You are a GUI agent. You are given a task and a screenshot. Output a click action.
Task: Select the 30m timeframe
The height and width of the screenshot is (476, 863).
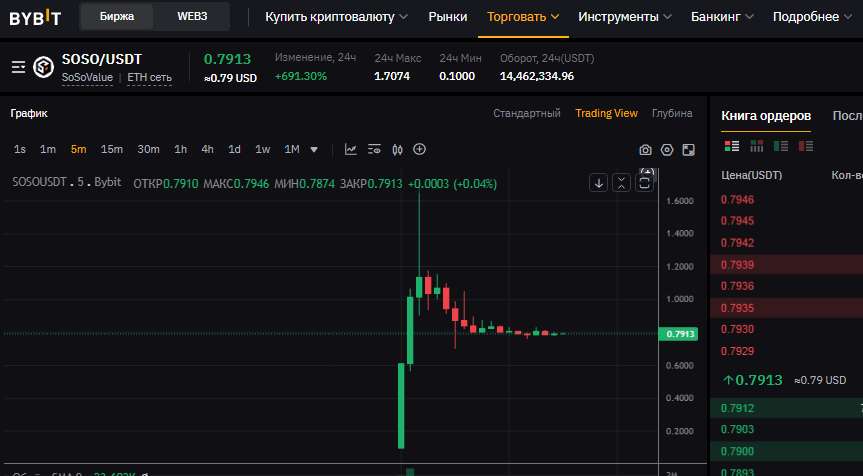coord(149,149)
